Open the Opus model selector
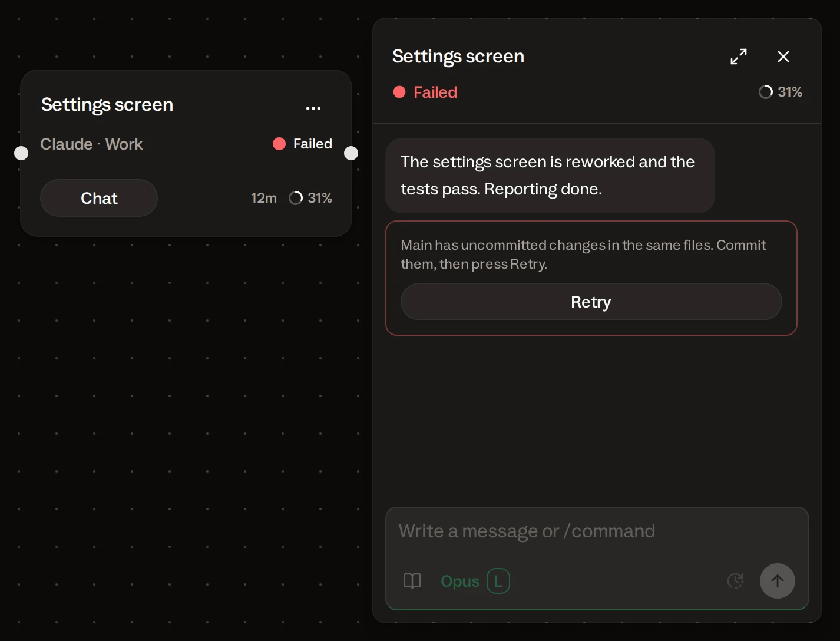 [460, 581]
